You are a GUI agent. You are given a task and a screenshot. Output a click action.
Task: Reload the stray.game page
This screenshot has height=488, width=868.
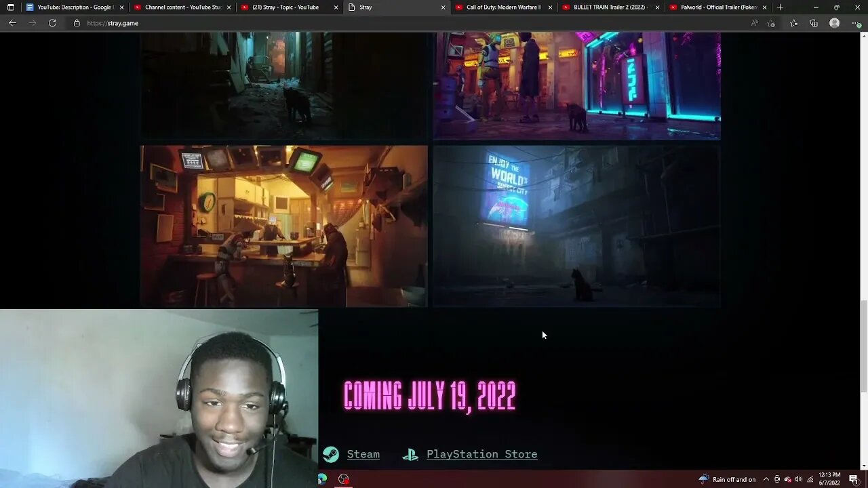pos(52,23)
